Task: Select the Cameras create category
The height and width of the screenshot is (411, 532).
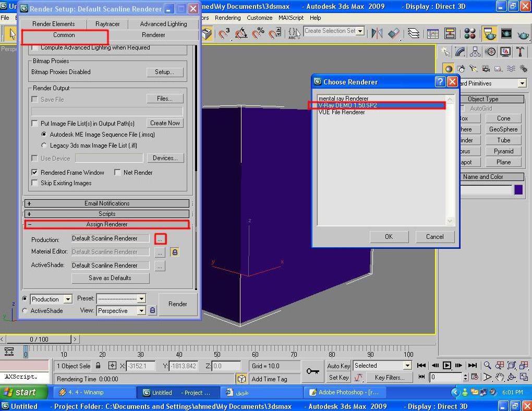Action: (486, 68)
